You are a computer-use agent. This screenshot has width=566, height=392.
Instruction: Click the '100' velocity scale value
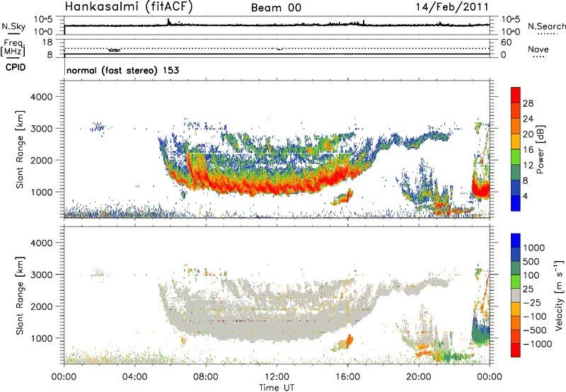pyautogui.click(x=531, y=275)
